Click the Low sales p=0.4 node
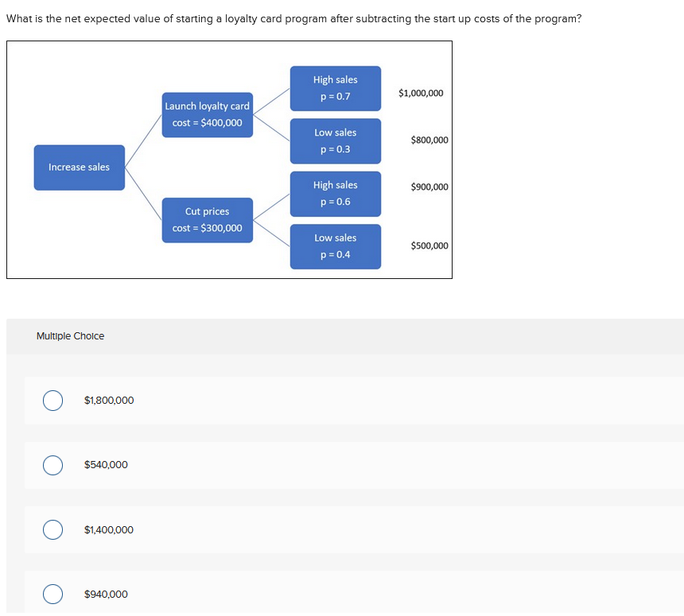 point(336,246)
